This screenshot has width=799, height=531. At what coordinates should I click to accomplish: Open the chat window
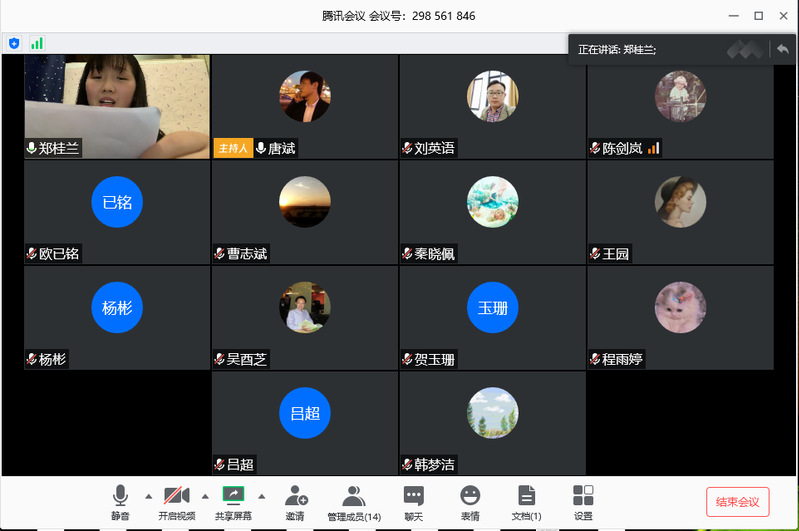[x=413, y=496]
